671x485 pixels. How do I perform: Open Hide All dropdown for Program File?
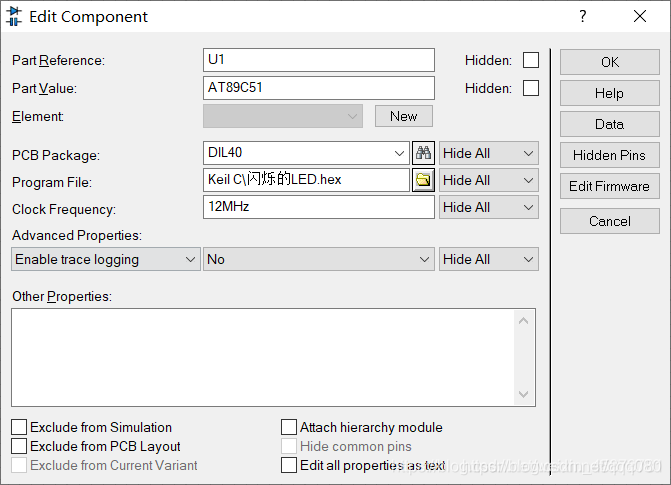pos(489,180)
